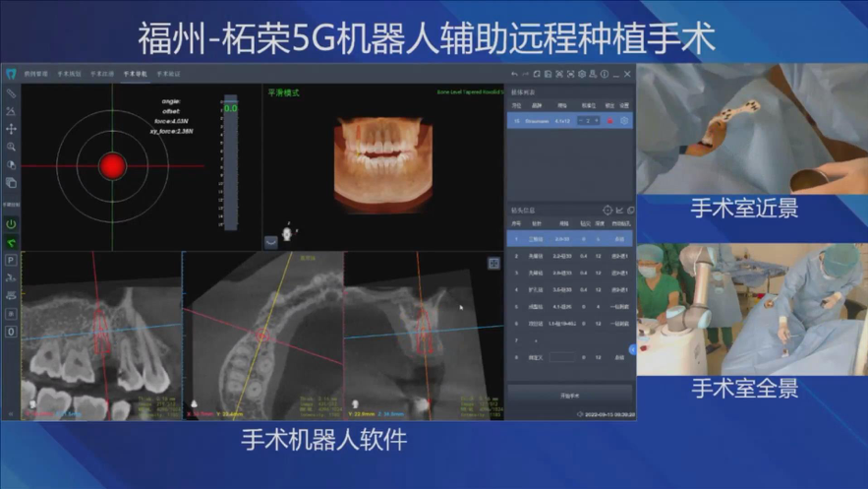Click the new/open file icon in top toolbar
Image resolution: width=868 pixels, height=489 pixels.
pyautogui.click(x=537, y=74)
